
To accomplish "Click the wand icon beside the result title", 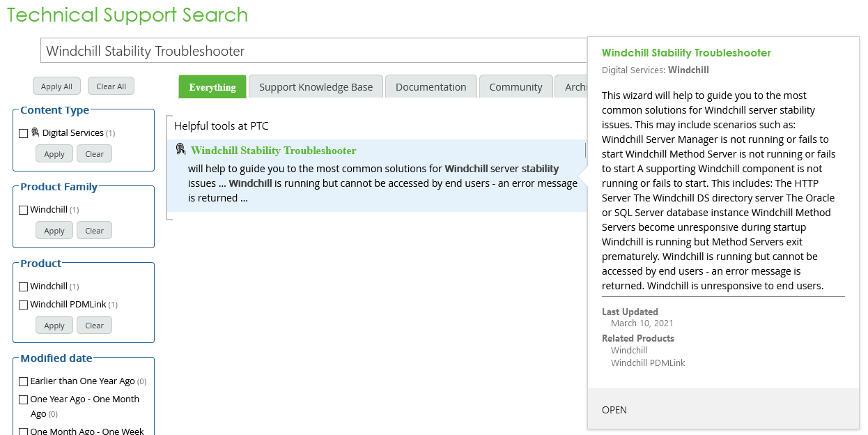I will [x=182, y=150].
